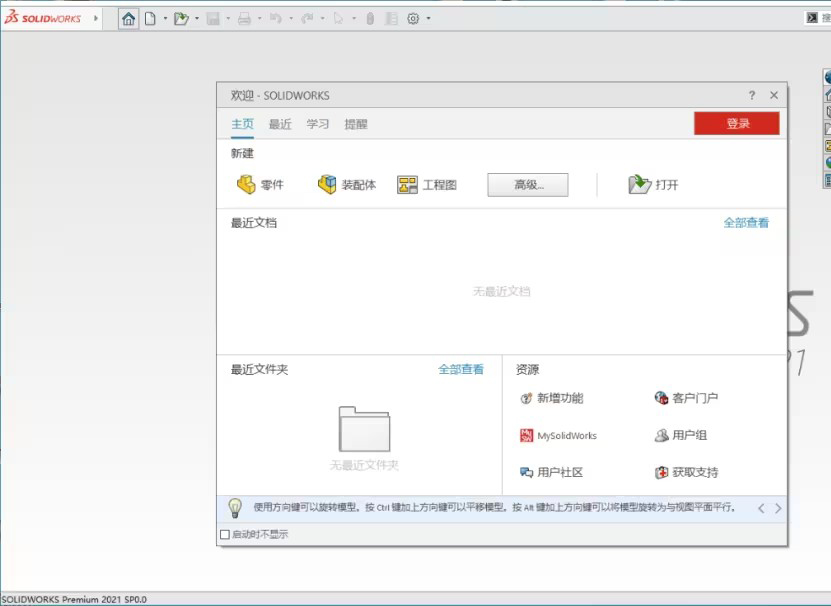Click the Redo toolbar icon
The width and height of the screenshot is (831, 606).
307,19
